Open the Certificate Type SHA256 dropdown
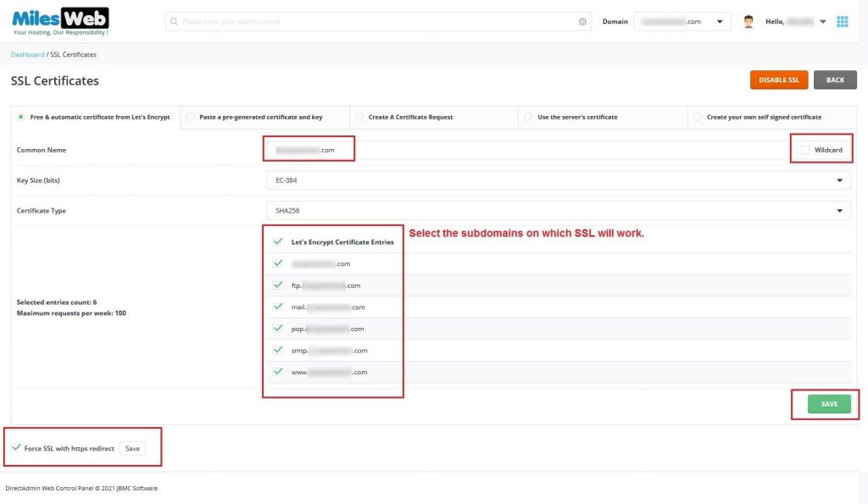Screen dimensions: 868x504 (558, 210)
